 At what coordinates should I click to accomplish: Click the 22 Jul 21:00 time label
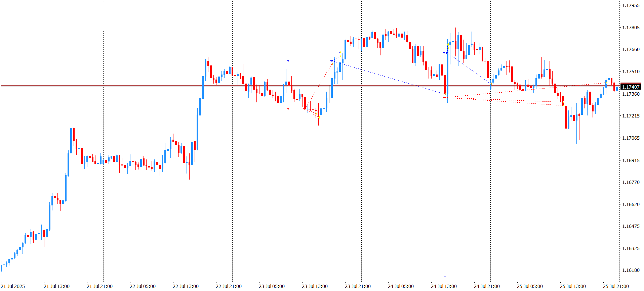(x=229, y=286)
